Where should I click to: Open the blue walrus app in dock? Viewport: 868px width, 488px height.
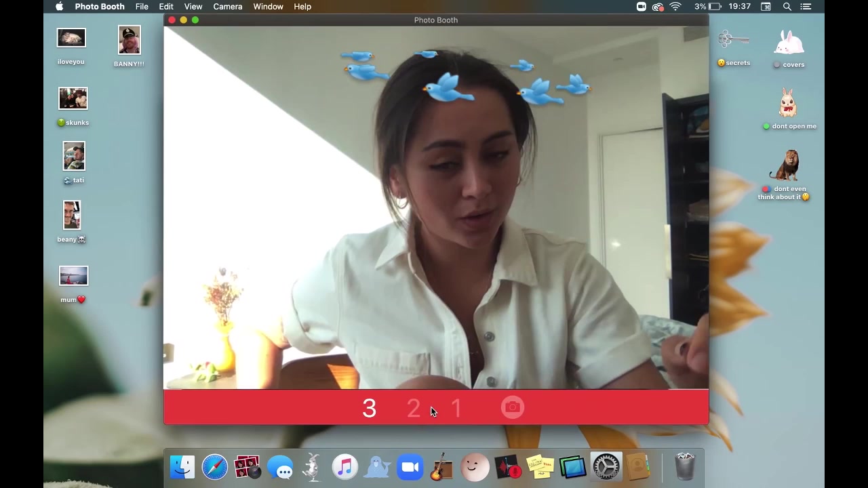click(x=378, y=467)
